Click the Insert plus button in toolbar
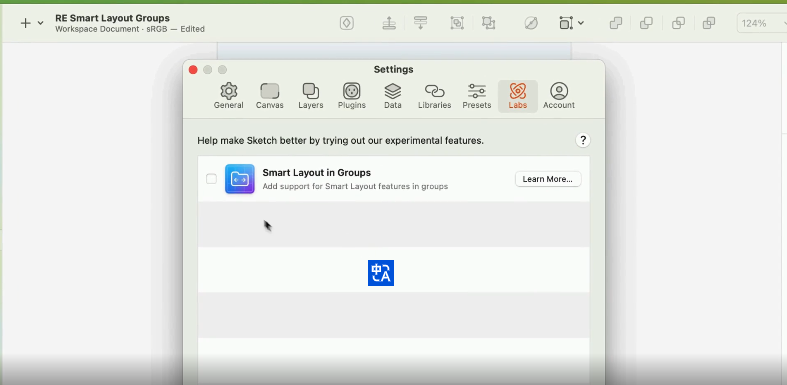The width and height of the screenshot is (787, 385). (x=25, y=23)
